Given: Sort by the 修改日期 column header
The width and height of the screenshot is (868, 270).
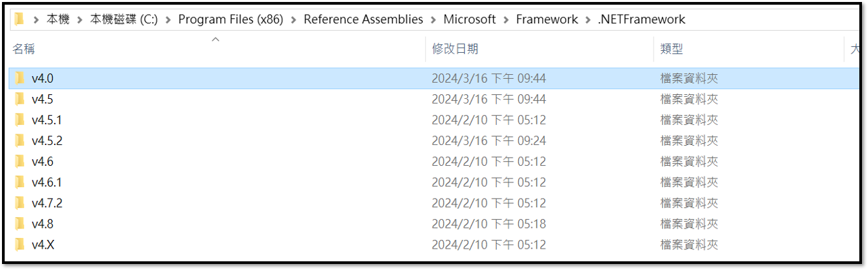Looking at the screenshot, I should coord(455,49).
